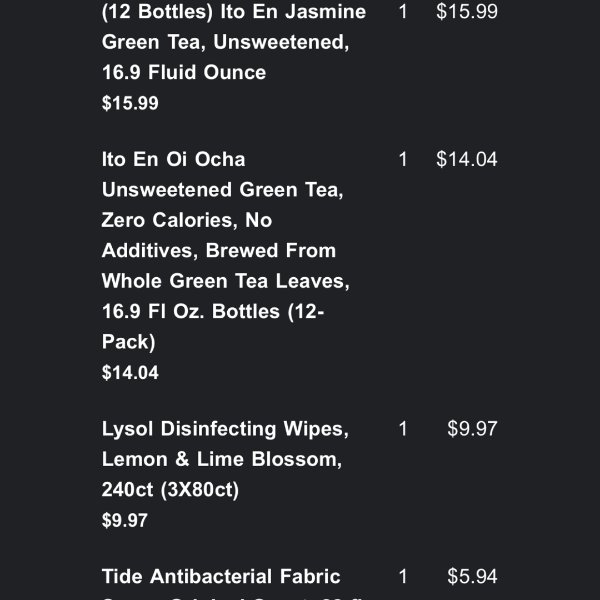The width and height of the screenshot is (600, 600).
Task: Click the $5.94 total for Tide item
Action: pos(472,576)
